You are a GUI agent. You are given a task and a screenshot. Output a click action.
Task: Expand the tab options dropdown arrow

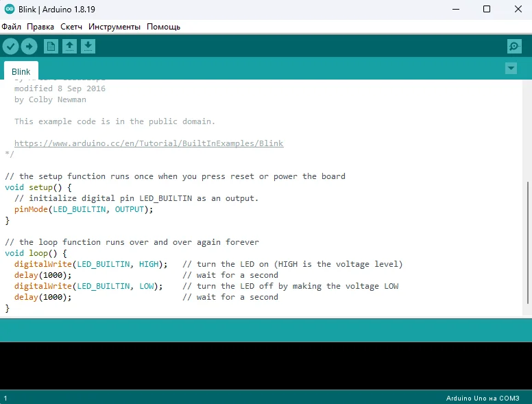point(511,68)
